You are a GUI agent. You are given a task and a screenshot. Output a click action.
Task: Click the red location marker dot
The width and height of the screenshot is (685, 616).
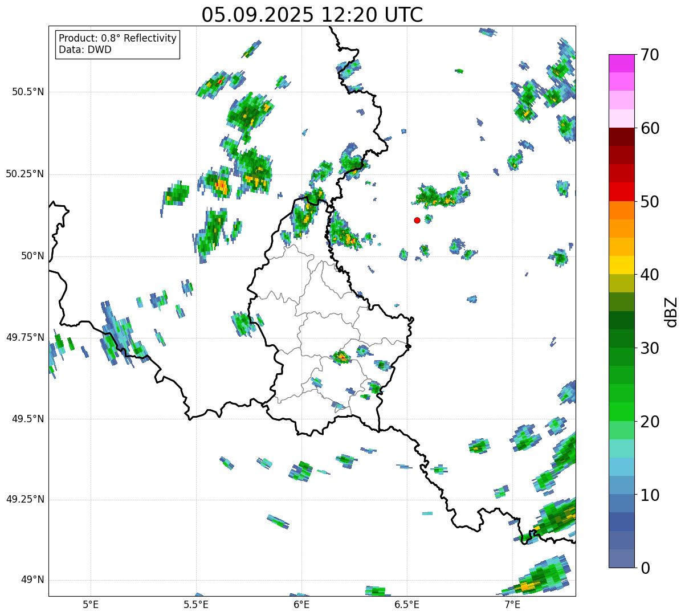pyautogui.click(x=417, y=220)
